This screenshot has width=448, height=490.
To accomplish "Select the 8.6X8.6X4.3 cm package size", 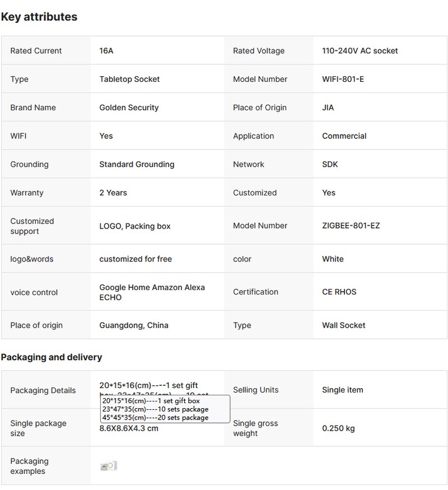I will (129, 429).
